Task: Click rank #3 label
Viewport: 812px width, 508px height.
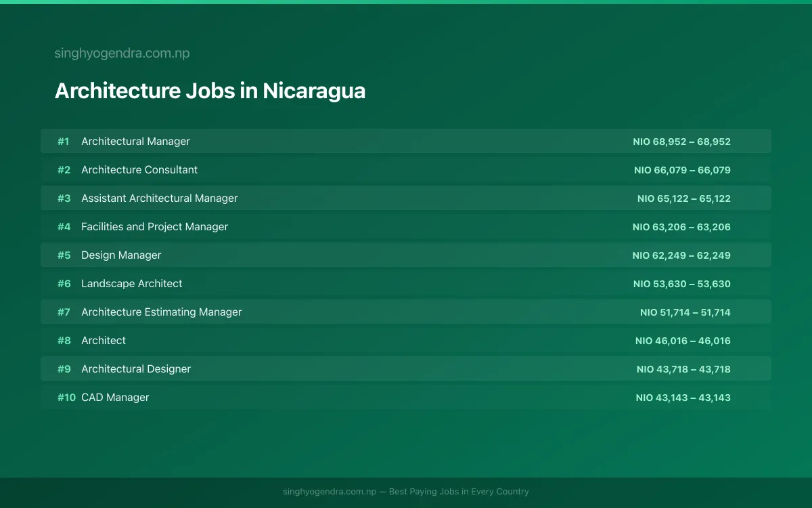Action: point(64,198)
